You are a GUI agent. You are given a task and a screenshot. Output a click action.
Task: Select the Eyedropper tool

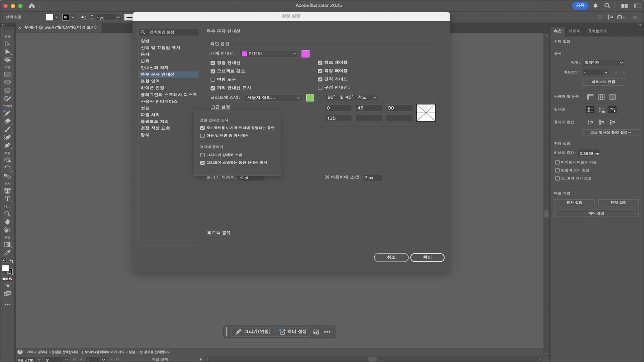click(x=7, y=253)
